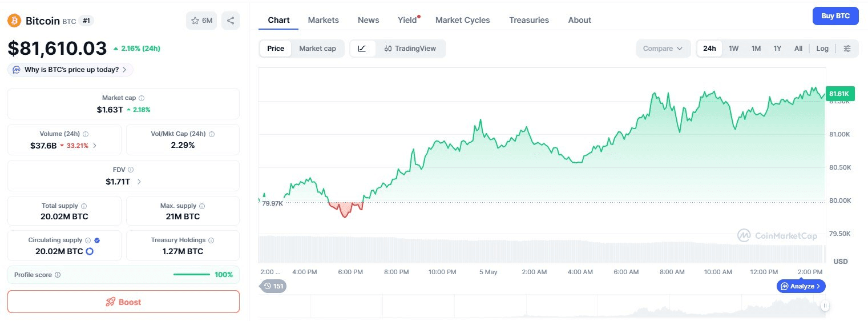Click the #1 rank badge
This screenshot has width=868, height=321.
[87, 21]
